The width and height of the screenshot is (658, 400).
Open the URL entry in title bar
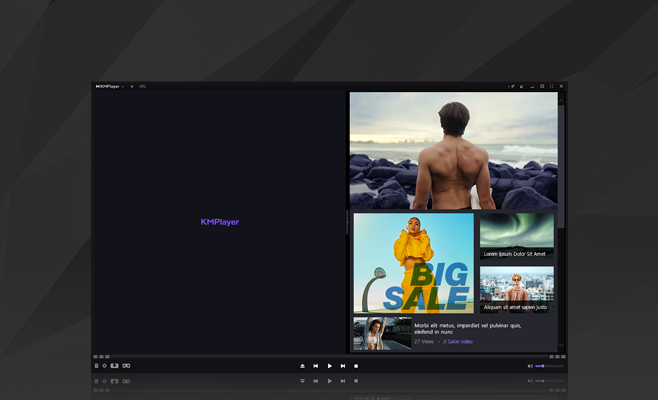(x=143, y=86)
